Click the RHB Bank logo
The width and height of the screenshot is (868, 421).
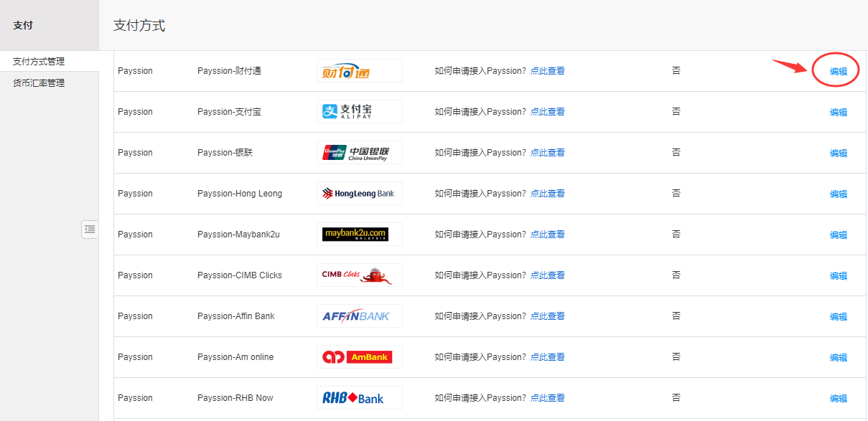click(360, 397)
